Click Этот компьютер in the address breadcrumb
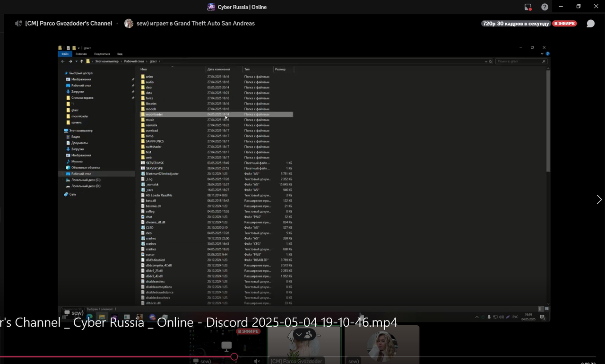The height and width of the screenshot is (364, 605). click(x=108, y=61)
